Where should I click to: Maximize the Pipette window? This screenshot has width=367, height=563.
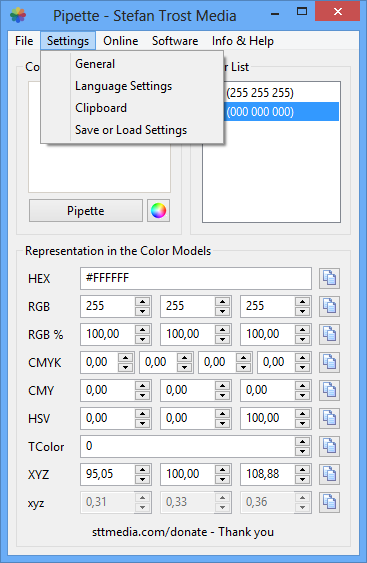coord(302,11)
